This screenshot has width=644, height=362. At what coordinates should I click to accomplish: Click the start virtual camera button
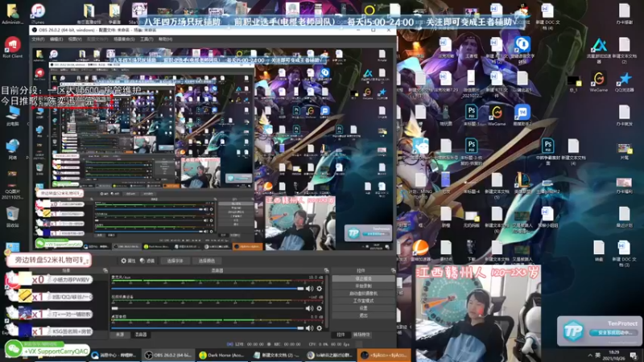click(x=363, y=294)
